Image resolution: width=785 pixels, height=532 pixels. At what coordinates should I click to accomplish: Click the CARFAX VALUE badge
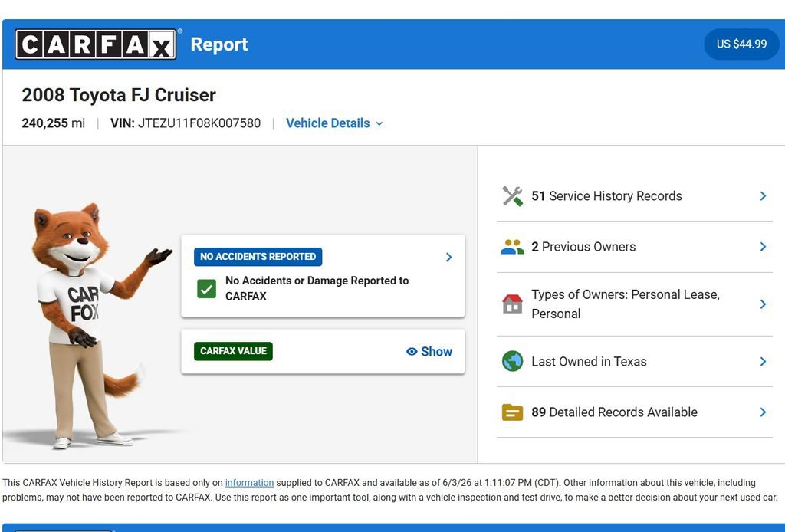coord(233,351)
